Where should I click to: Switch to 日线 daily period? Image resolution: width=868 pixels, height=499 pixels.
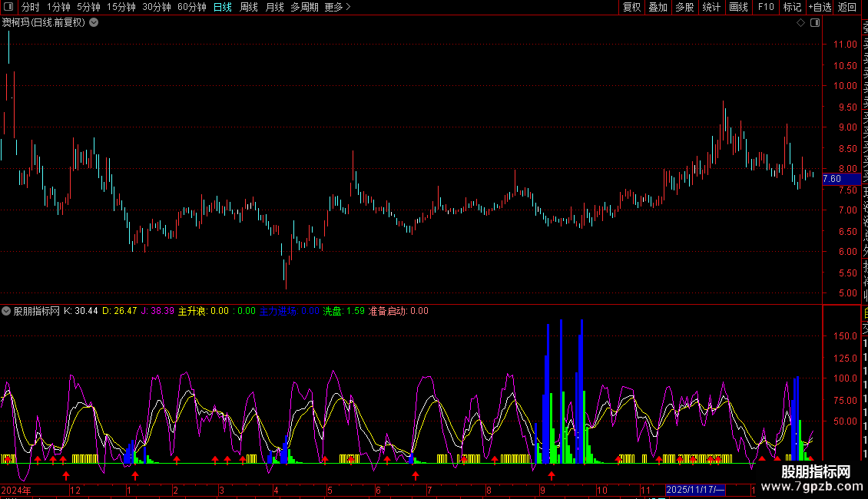coord(222,8)
